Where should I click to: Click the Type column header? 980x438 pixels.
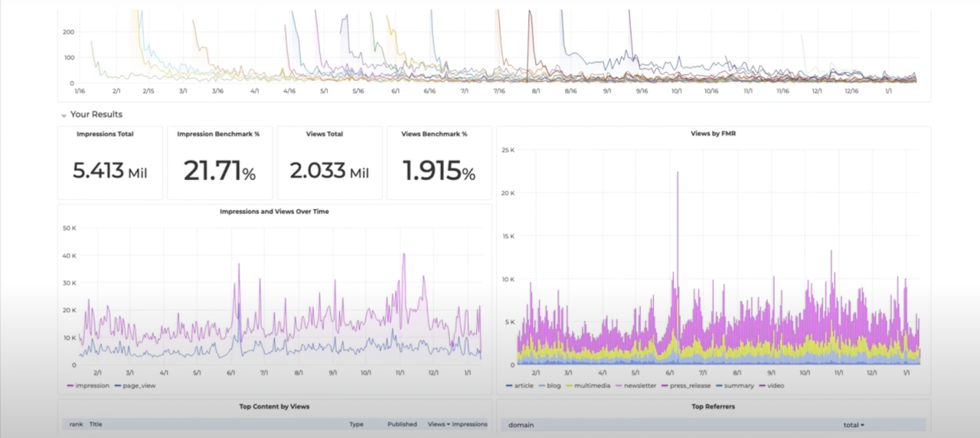(x=357, y=424)
